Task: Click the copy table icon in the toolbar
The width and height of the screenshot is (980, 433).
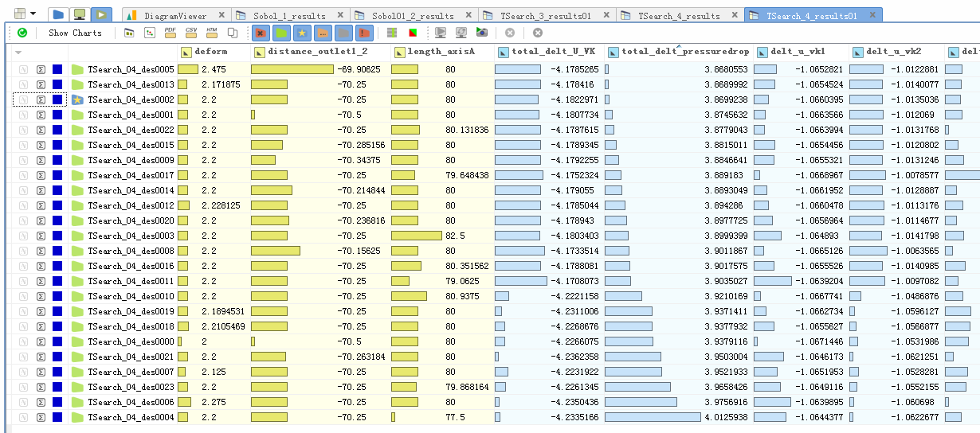Action: point(233,33)
